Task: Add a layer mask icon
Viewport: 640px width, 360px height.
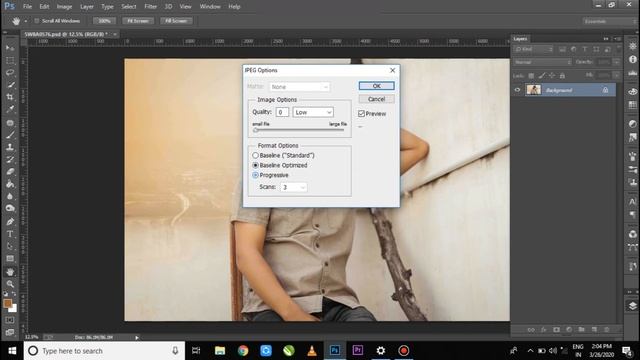Action: [556, 329]
